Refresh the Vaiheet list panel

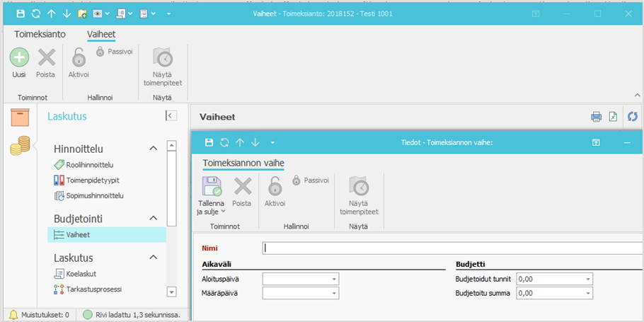[x=633, y=117]
